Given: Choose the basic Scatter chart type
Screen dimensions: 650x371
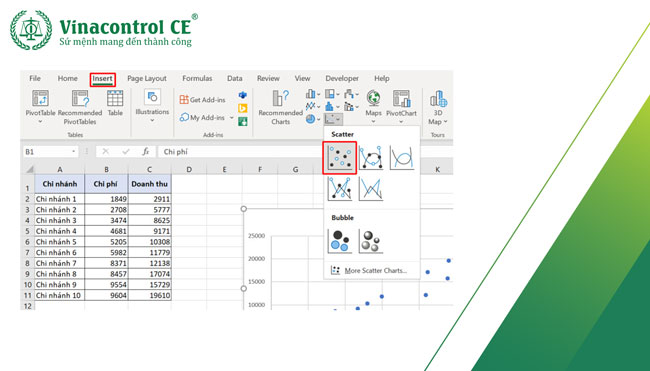Looking at the screenshot, I should pos(340,158).
